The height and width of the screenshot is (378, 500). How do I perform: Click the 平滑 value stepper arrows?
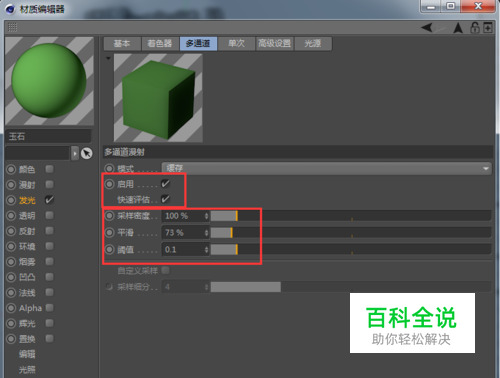[x=206, y=232]
